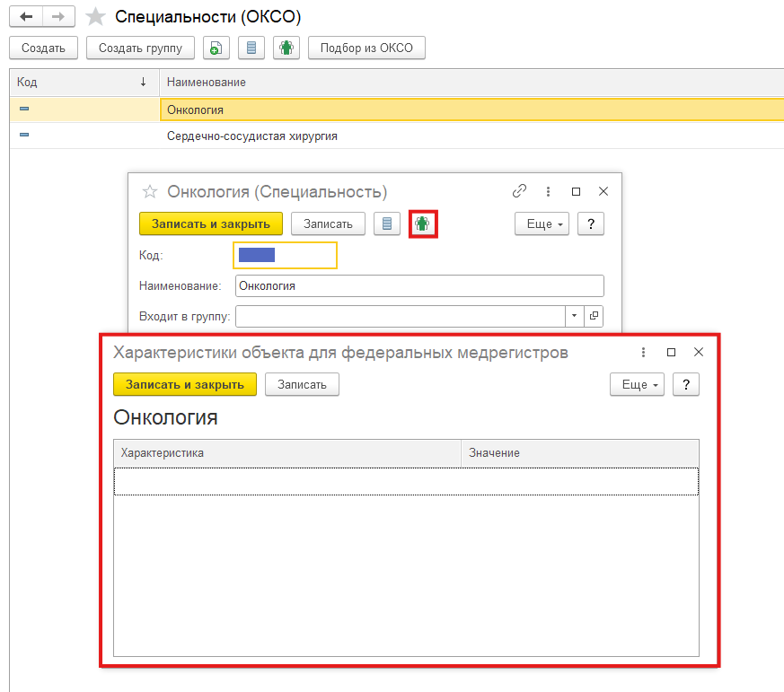784x692 pixels.
Task: Open three-dot menu in Характеристики объекта window
Action: 644,352
